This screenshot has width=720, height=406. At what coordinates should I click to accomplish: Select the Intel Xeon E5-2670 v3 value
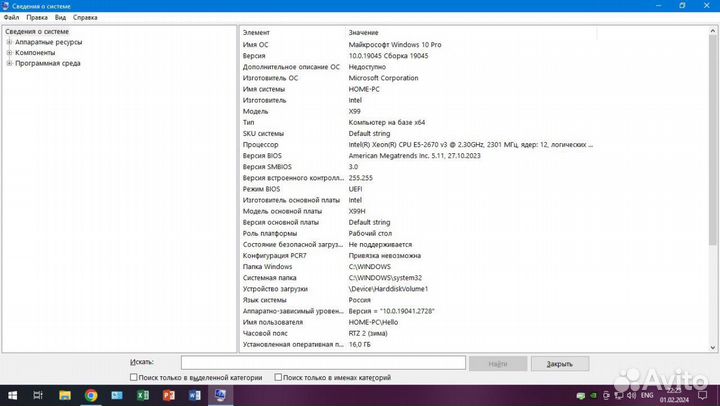[x=471, y=145]
